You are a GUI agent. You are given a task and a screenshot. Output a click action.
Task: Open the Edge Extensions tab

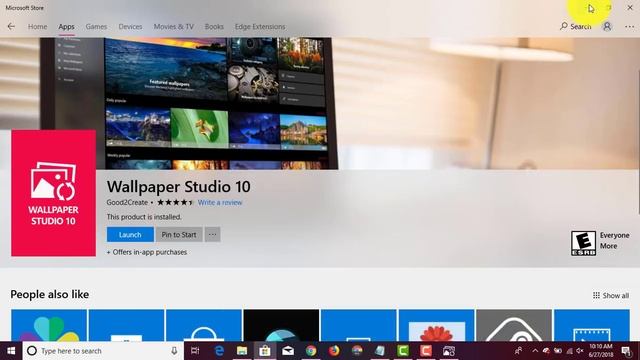click(260, 27)
